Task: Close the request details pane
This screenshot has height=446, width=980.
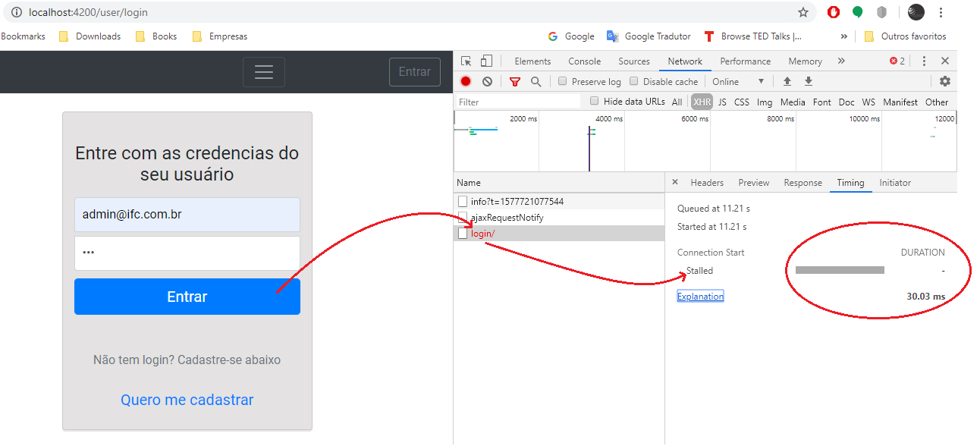Action: (x=675, y=182)
